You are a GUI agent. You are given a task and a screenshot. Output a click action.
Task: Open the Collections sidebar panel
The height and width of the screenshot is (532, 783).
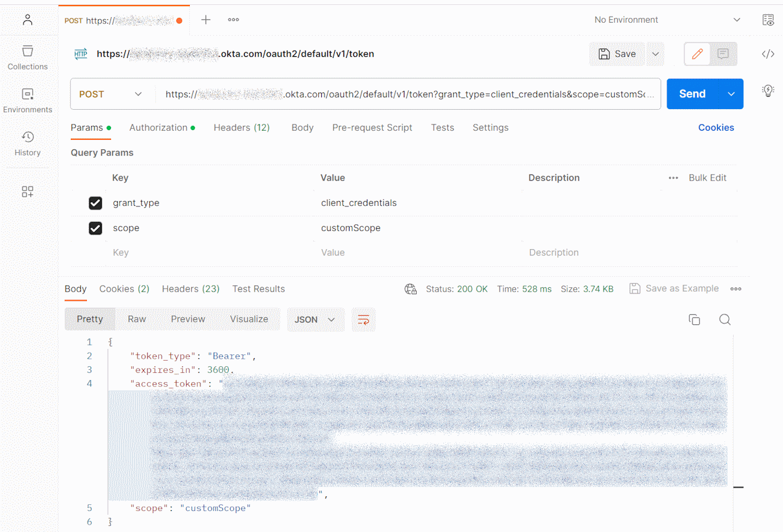pos(27,58)
